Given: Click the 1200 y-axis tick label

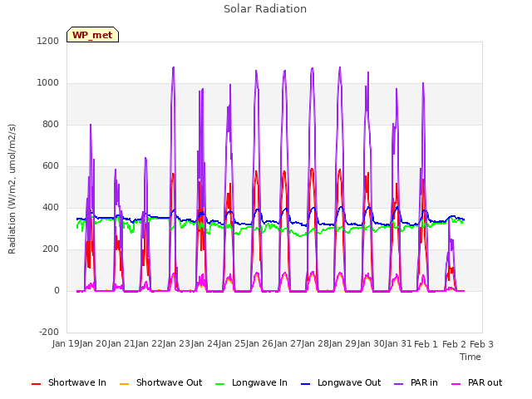Looking at the screenshot, I should pos(48,41).
